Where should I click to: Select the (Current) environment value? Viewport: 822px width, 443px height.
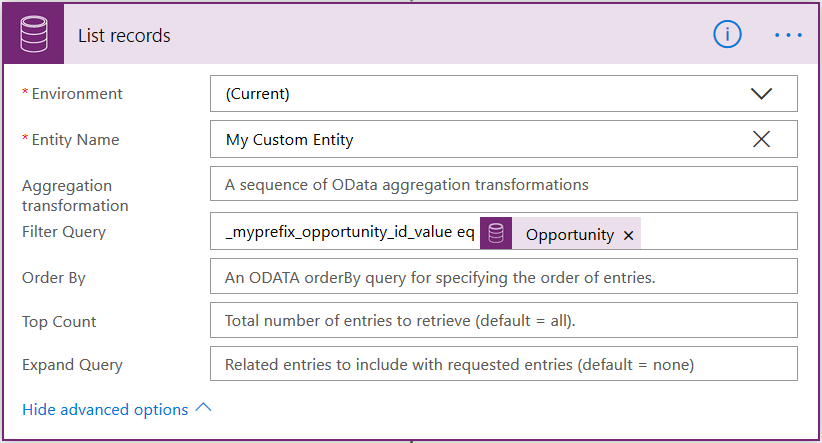pos(257,94)
